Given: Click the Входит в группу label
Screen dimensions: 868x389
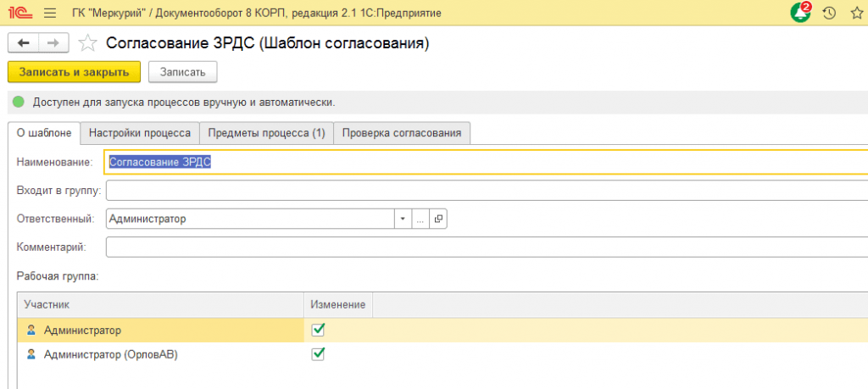Looking at the screenshot, I should (x=58, y=191).
